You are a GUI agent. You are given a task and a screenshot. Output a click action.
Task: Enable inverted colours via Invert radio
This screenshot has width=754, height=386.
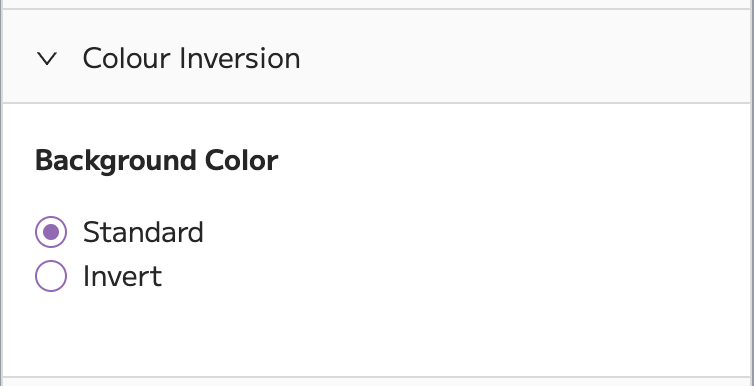pyautogui.click(x=51, y=276)
